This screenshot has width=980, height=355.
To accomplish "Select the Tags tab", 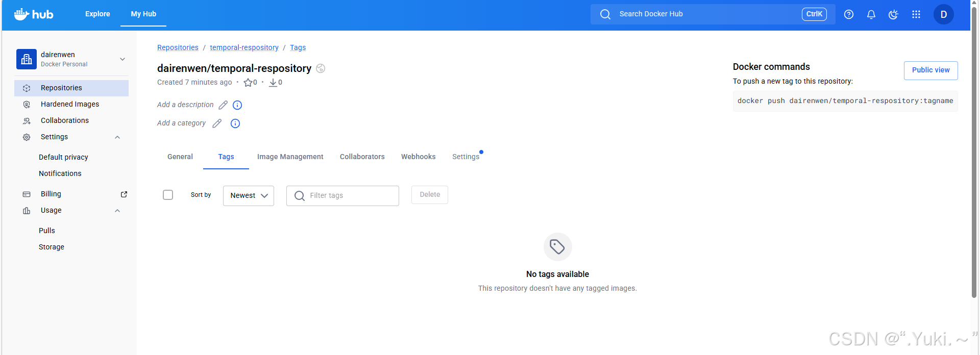I will [226, 157].
